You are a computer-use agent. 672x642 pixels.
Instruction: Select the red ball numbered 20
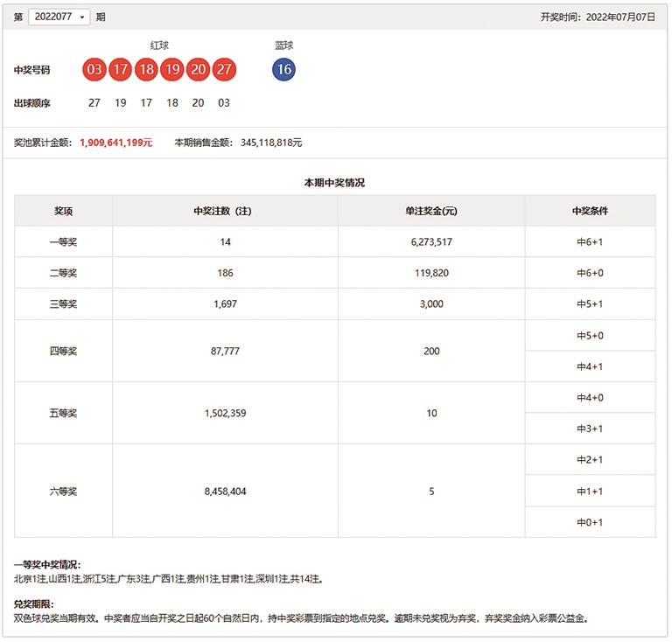coord(198,70)
